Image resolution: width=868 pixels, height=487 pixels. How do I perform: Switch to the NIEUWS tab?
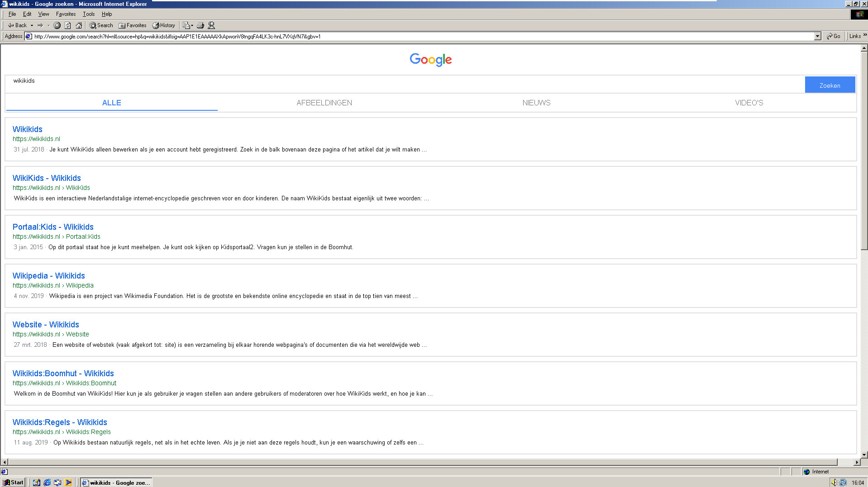[x=536, y=103]
